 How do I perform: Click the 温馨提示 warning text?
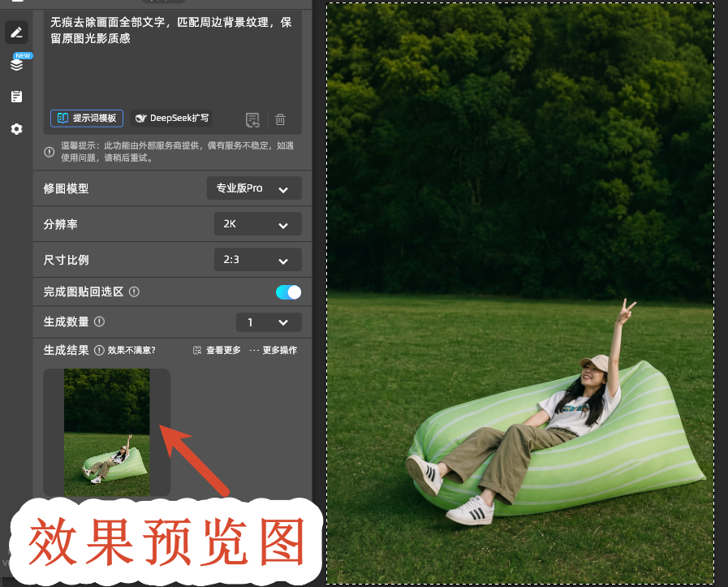(178, 152)
